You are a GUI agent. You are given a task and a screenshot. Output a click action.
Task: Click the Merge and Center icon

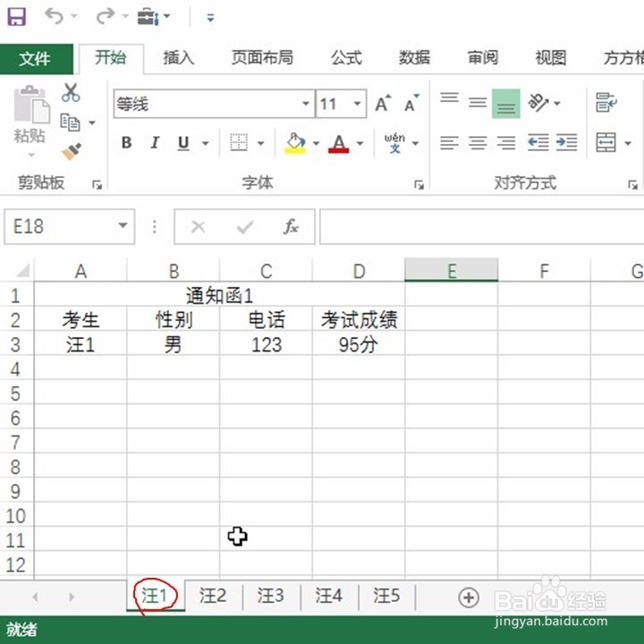[x=606, y=142]
